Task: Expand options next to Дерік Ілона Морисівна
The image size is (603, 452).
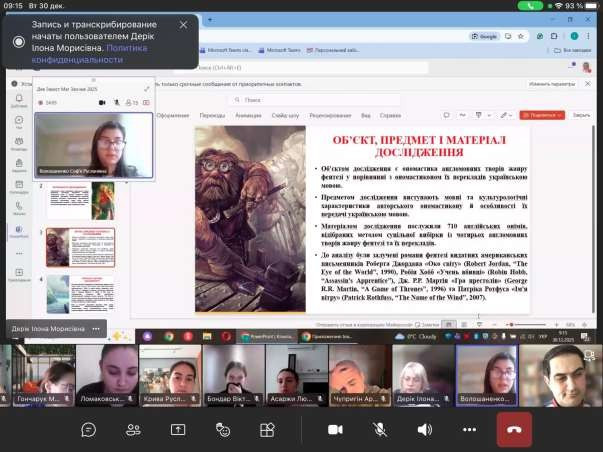Action: pyautogui.click(x=97, y=327)
